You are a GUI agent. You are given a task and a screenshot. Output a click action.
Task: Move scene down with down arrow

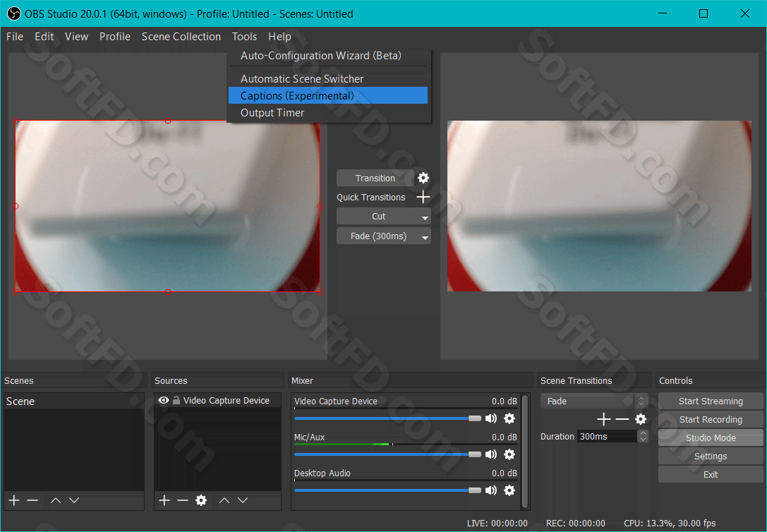(x=74, y=500)
